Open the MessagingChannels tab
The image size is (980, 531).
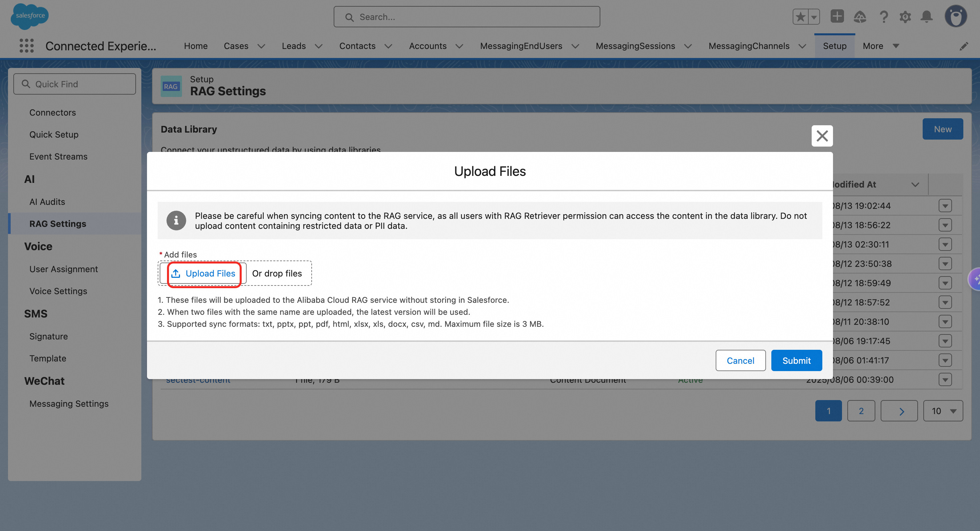[749, 46]
